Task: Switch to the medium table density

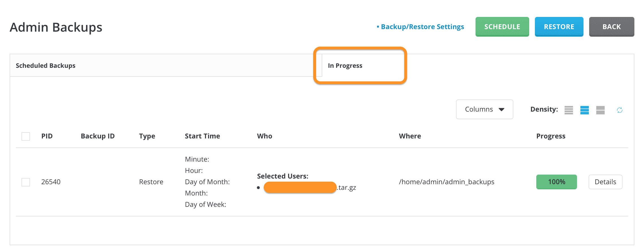Action: pyautogui.click(x=584, y=110)
